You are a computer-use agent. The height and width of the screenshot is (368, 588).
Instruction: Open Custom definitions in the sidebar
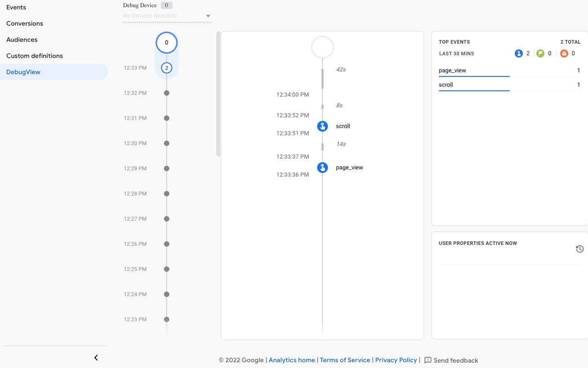[x=35, y=56]
